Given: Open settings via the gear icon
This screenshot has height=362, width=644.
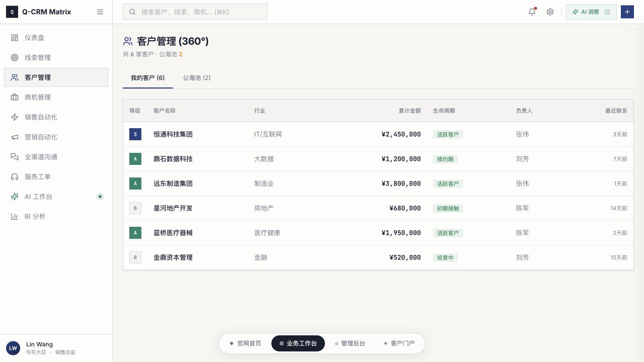Looking at the screenshot, I should (550, 12).
